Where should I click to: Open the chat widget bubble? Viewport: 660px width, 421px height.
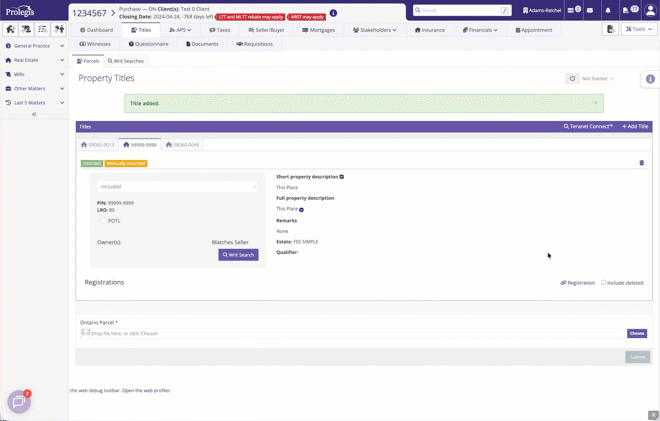click(19, 402)
